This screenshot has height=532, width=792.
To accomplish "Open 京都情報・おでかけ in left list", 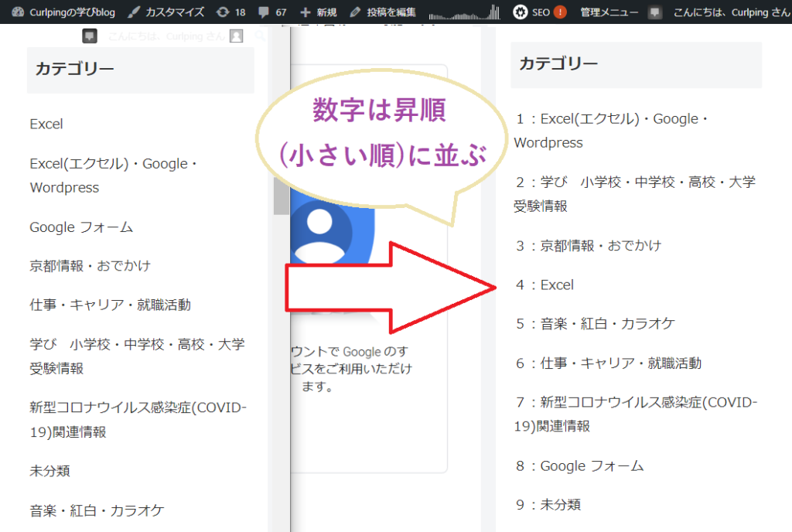I will tap(90, 266).
